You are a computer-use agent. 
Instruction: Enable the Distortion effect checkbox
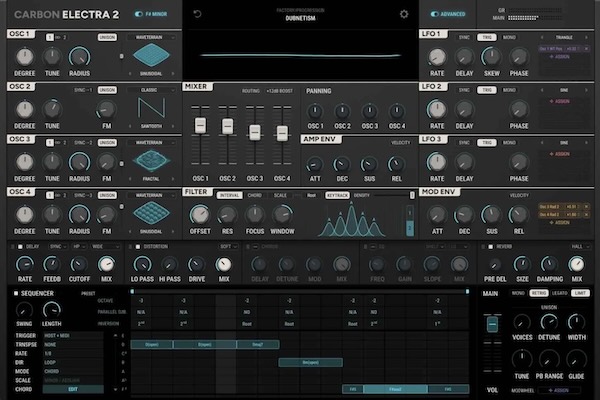click(138, 247)
